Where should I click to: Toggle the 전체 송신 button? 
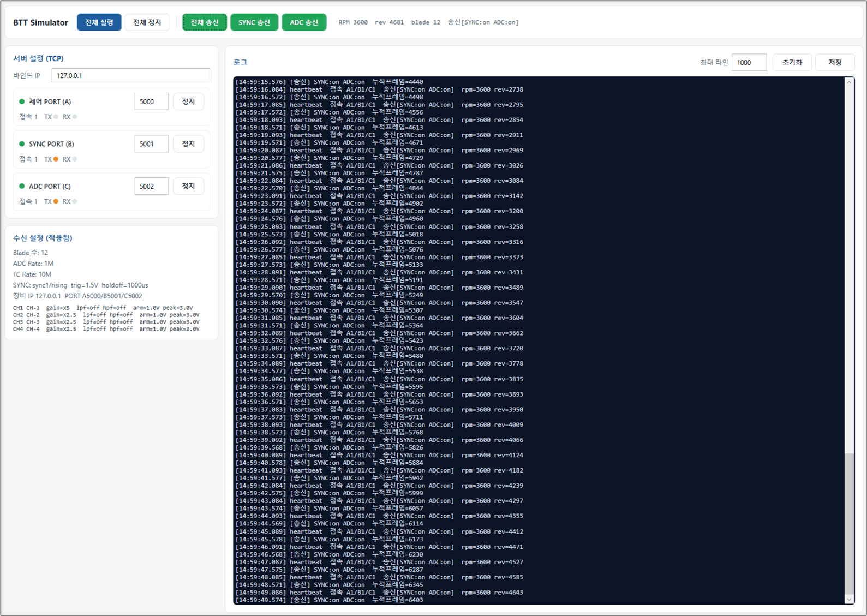pyautogui.click(x=205, y=22)
